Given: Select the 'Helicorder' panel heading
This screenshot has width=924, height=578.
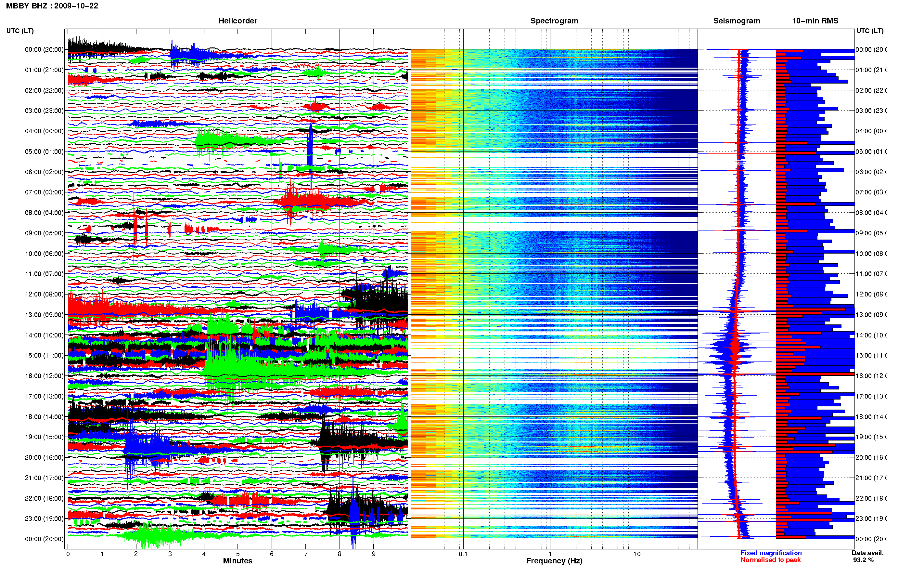Looking at the screenshot, I should [x=237, y=21].
